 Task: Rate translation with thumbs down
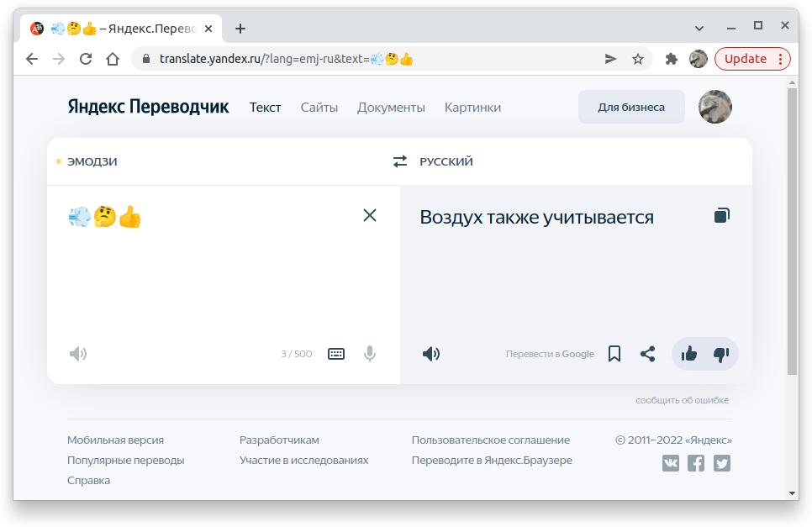(x=721, y=354)
